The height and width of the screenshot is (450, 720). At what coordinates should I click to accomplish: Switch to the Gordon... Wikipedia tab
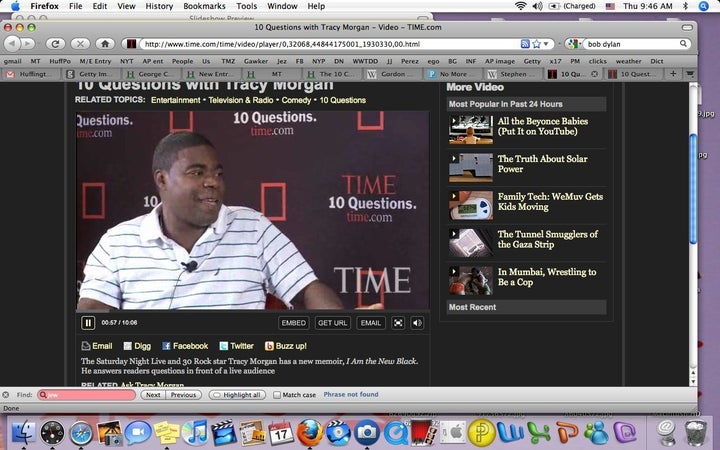click(394, 74)
